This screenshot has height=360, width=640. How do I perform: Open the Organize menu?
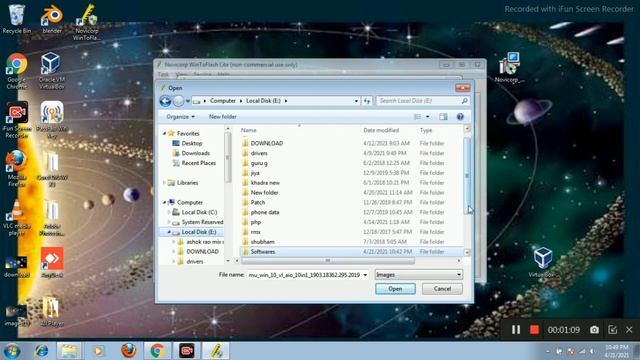(x=180, y=117)
